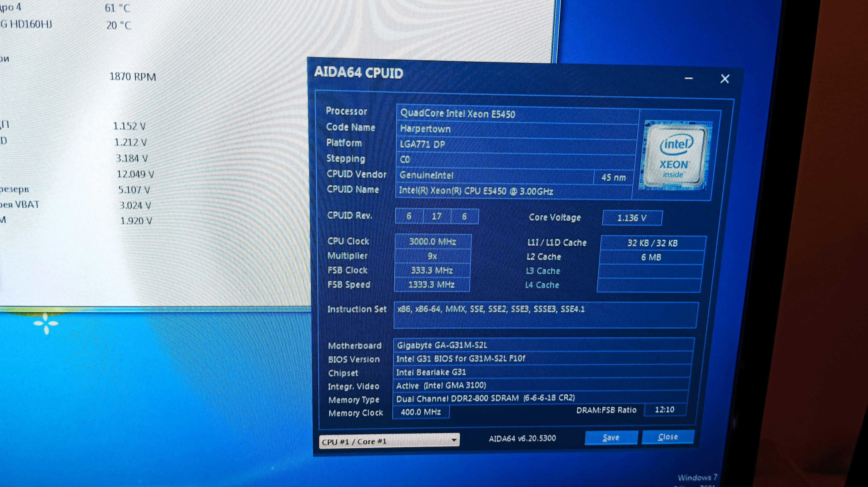868x487 pixels.
Task: Close the AIDA64 CPUID window with X
Action: [725, 79]
